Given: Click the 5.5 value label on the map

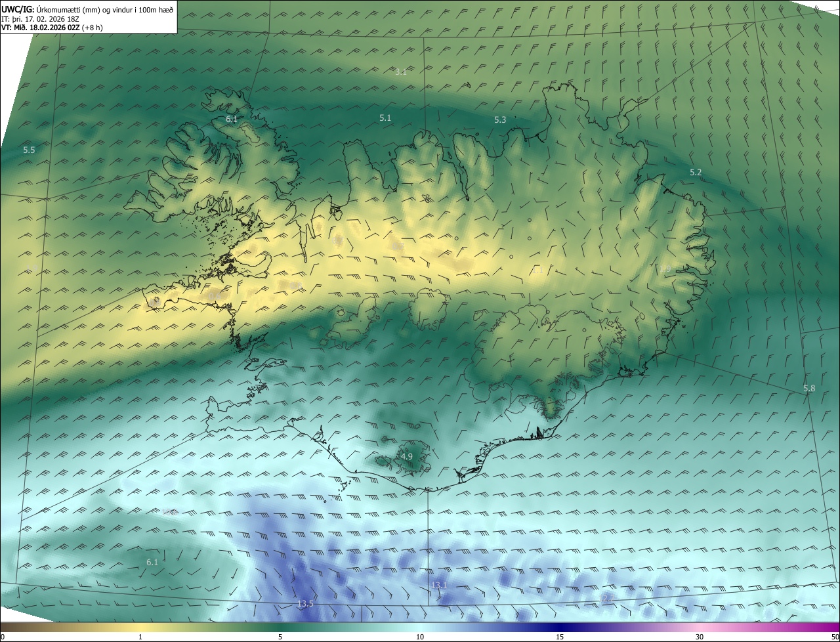Looking at the screenshot, I should coord(29,150).
